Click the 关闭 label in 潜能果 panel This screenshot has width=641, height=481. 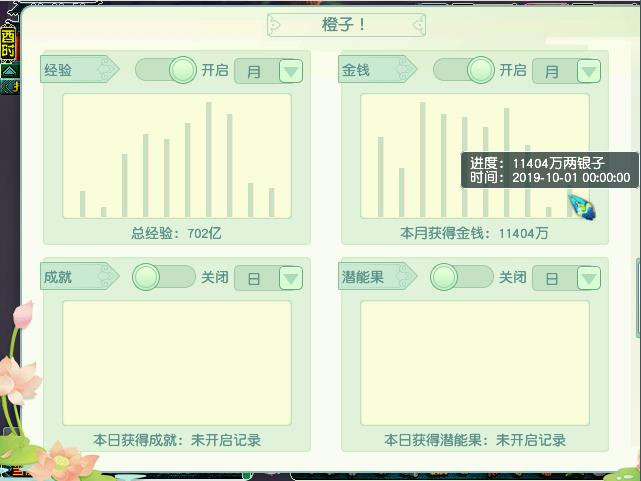[513, 277]
